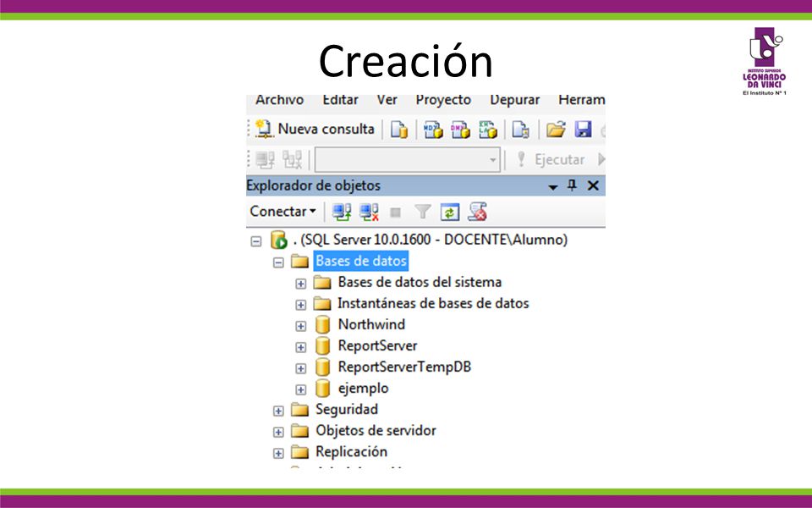Viewport: 812px width, 508px height.
Task: Select Instantáneas de bases de datos folder
Action: tap(433, 303)
